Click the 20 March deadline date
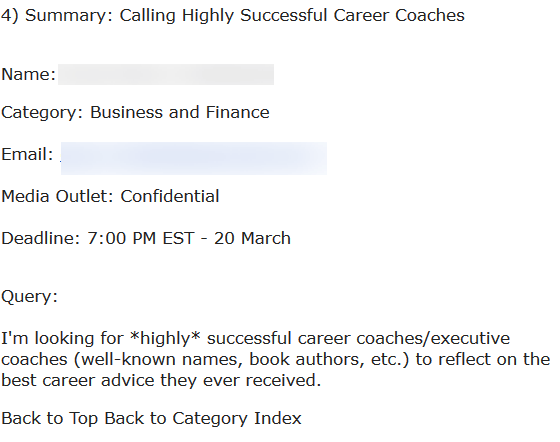The width and height of the screenshot is (560, 442). pos(252,238)
